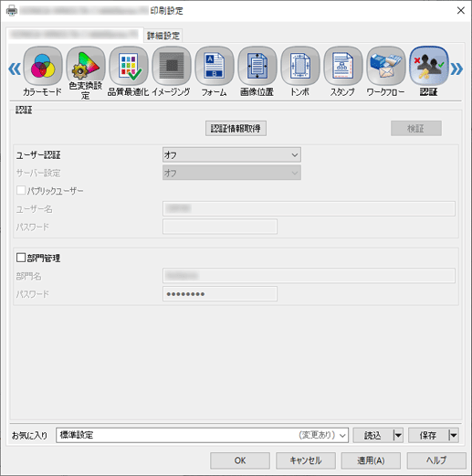Open the ユーザー認証 dropdown

(x=232, y=154)
